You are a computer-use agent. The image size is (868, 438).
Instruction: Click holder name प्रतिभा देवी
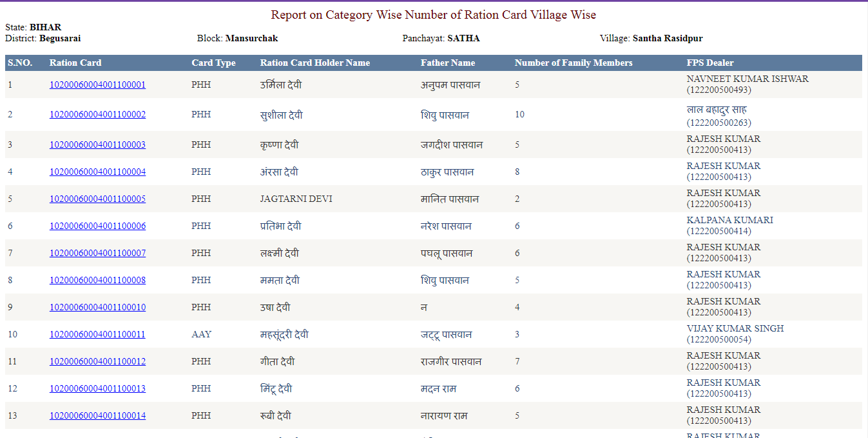[281, 226]
